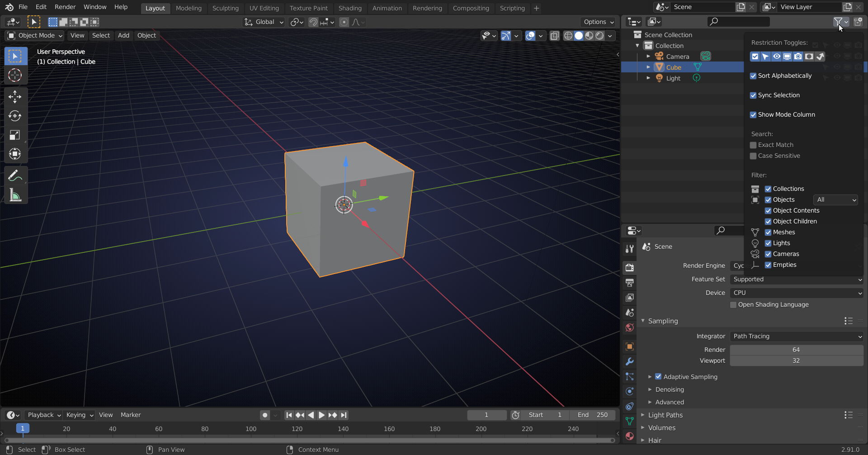Viewport: 868px width, 455px height.
Task: Open the Render properties tab
Action: [629, 268]
